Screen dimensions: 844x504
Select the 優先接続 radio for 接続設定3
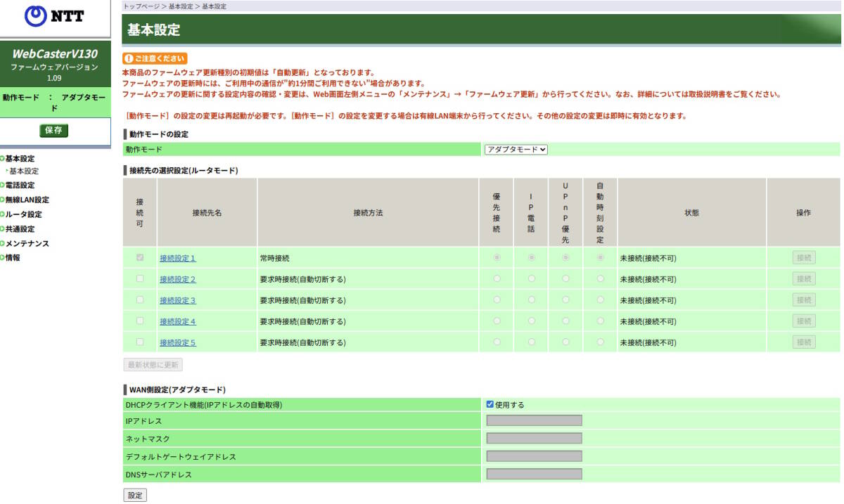point(496,300)
